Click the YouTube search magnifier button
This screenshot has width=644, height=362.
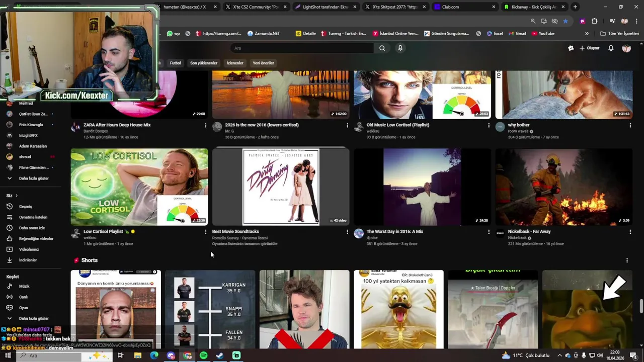(382, 48)
